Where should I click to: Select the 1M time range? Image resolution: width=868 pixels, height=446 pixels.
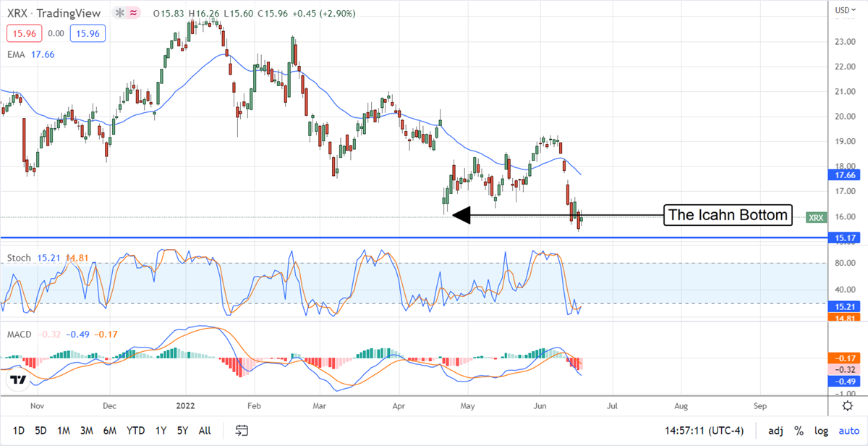point(64,431)
